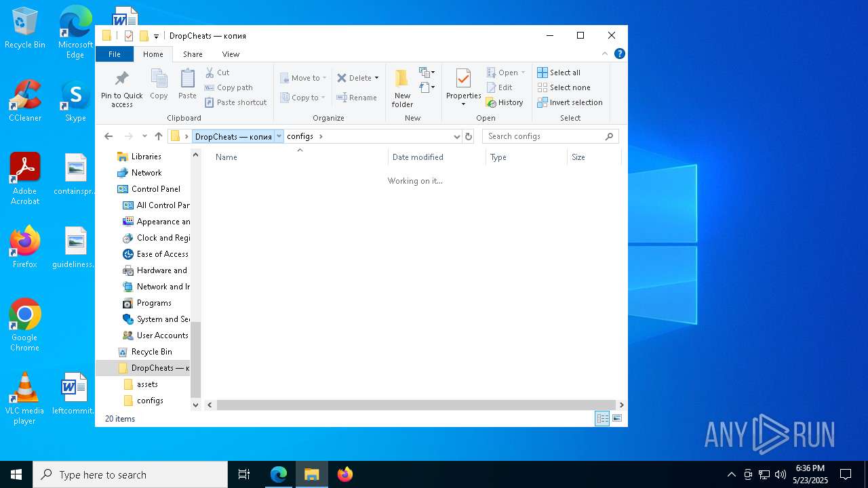Viewport: 868px width, 488px height.
Task: Click Pin to Quick access icon
Action: 122,88
